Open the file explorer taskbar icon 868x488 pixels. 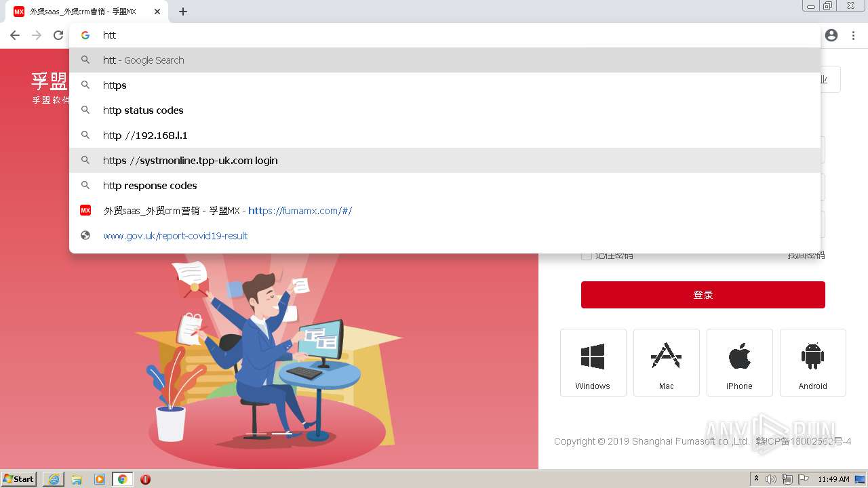(77, 479)
